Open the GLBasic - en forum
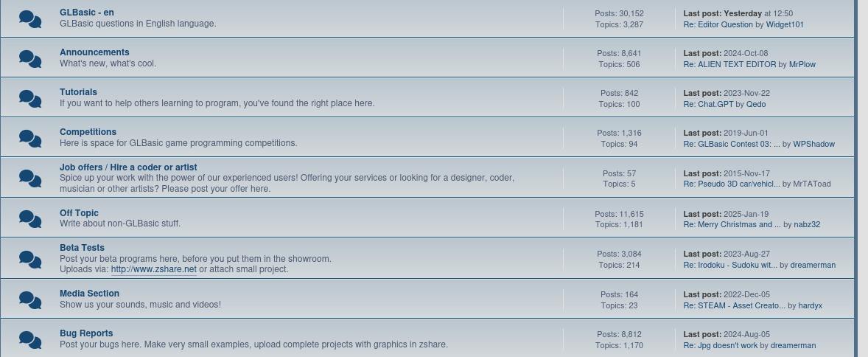Image resolution: width=868 pixels, height=357 pixels. pyautogui.click(x=87, y=13)
